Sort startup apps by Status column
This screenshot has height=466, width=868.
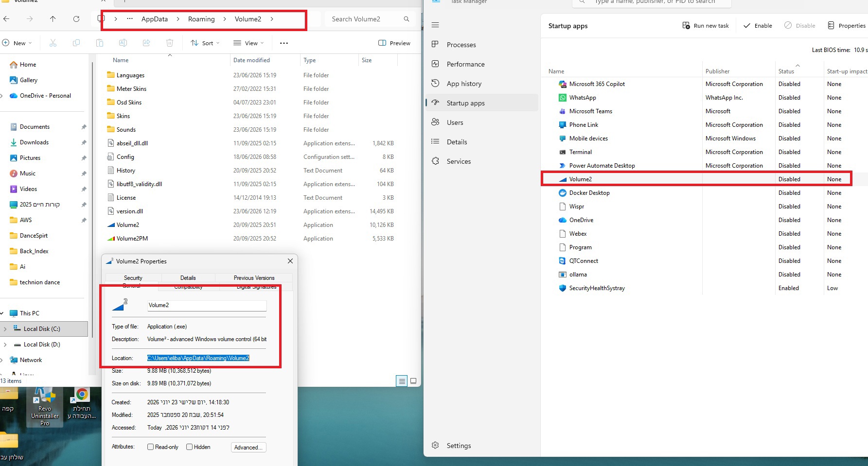786,71
